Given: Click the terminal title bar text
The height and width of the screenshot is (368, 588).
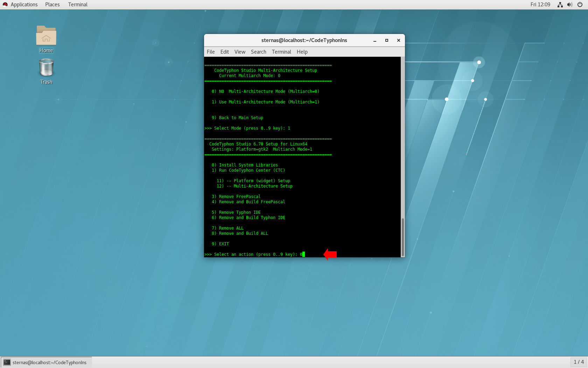Looking at the screenshot, I should pyautogui.click(x=304, y=40).
